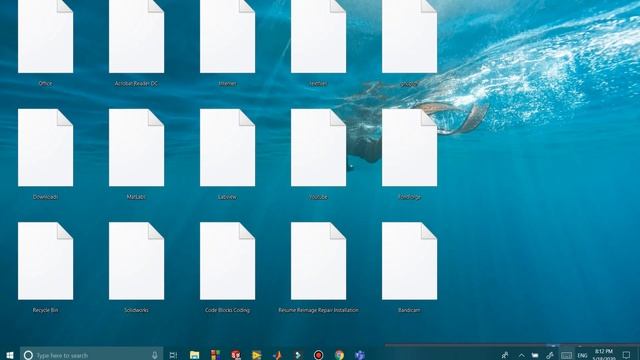Open the People icon in system tray
The image size is (640, 360).
coord(505,355)
